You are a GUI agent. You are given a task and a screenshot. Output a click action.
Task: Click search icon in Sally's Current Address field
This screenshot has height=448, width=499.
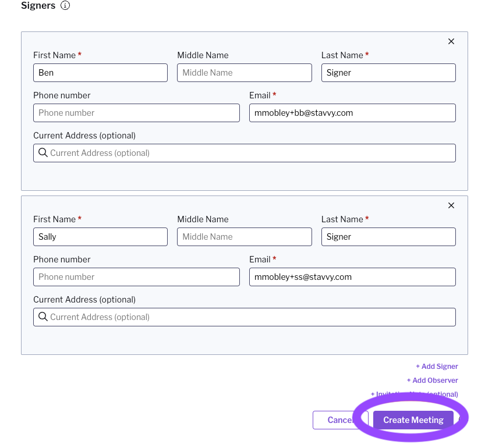pos(43,317)
